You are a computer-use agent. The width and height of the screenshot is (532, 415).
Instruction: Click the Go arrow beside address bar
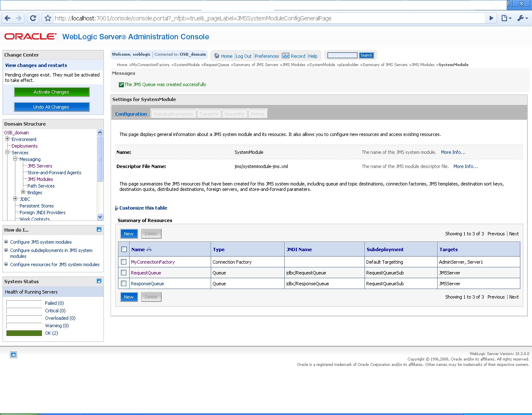click(491, 18)
